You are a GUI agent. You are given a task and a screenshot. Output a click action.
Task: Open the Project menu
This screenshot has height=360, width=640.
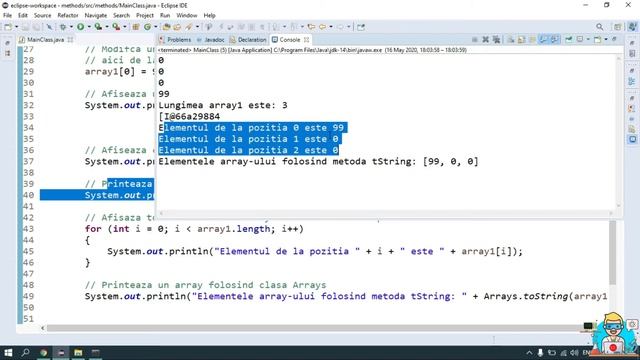(x=145, y=16)
